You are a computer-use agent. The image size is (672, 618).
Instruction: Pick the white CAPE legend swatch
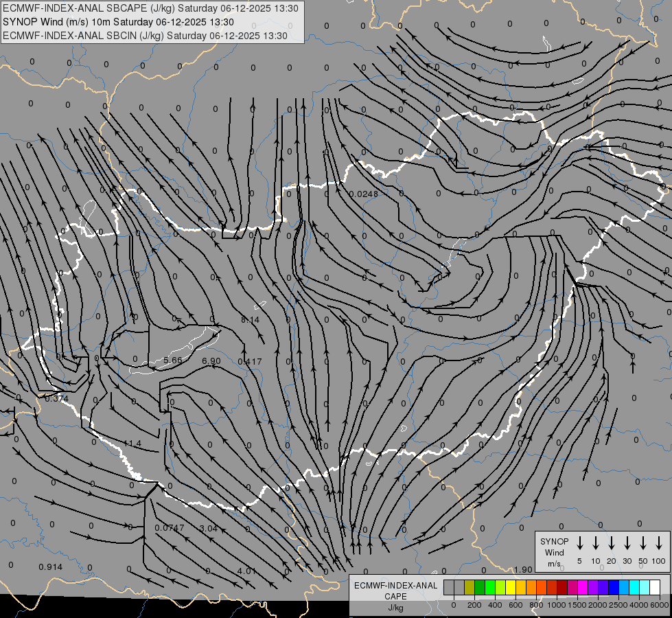[x=655, y=587]
